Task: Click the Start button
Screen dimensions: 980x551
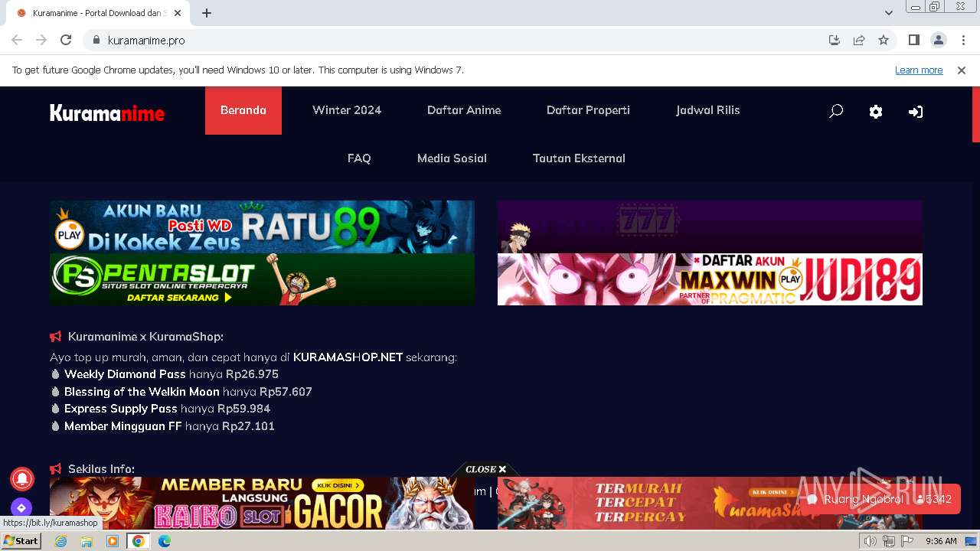Action: pos(21,541)
